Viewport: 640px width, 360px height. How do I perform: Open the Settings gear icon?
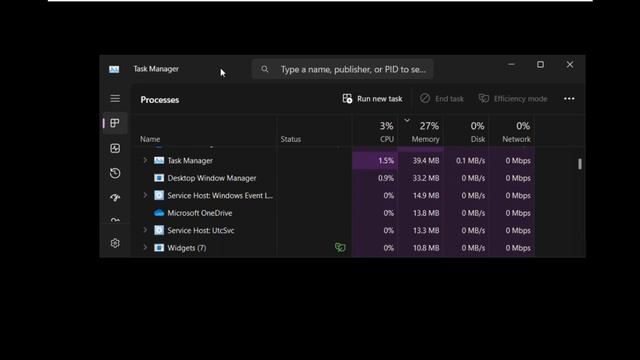[115, 243]
